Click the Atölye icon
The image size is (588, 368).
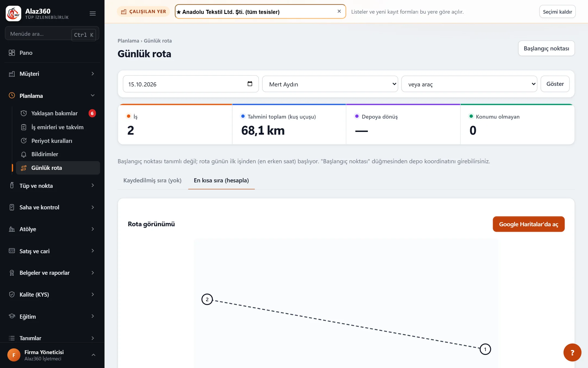coord(12,229)
